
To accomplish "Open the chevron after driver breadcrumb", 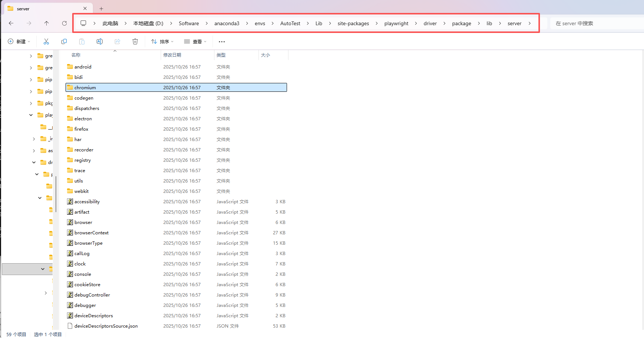I will click(444, 23).
